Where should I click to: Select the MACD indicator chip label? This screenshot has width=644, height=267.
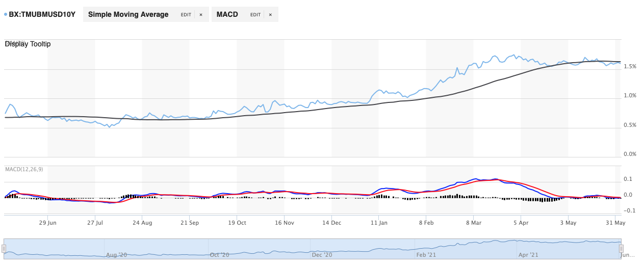tap(227, 14)
